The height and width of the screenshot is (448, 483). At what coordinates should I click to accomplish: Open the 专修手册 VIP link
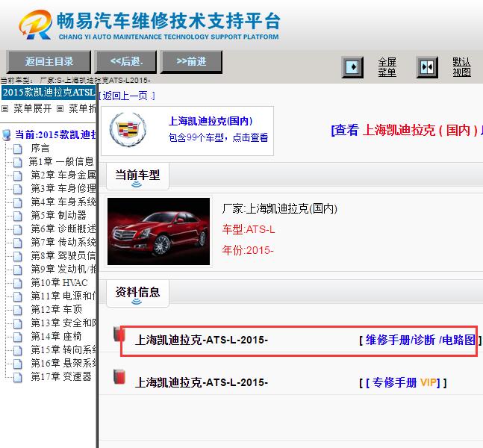(406, 383)
